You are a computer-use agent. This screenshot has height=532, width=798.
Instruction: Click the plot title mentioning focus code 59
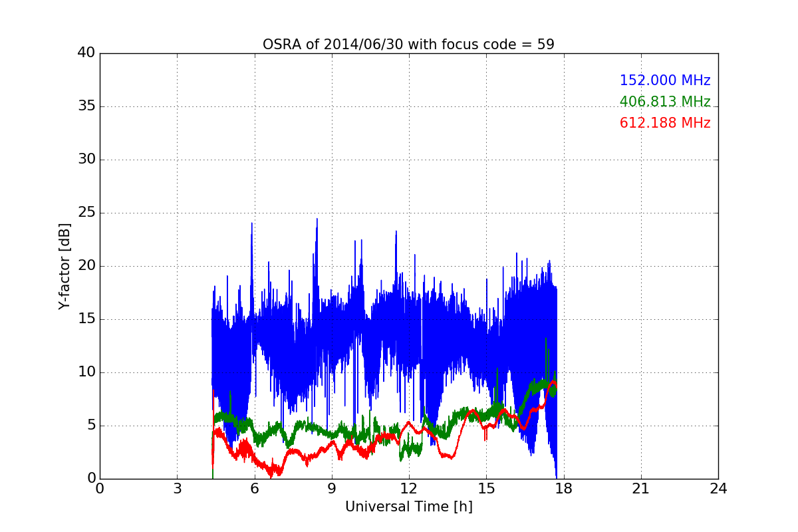coord(408,45)
